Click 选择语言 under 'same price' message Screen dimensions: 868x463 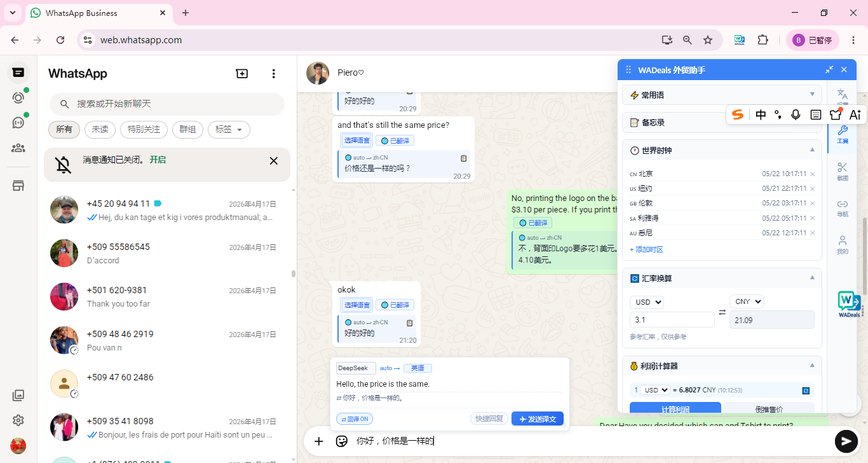pos(356,141)
